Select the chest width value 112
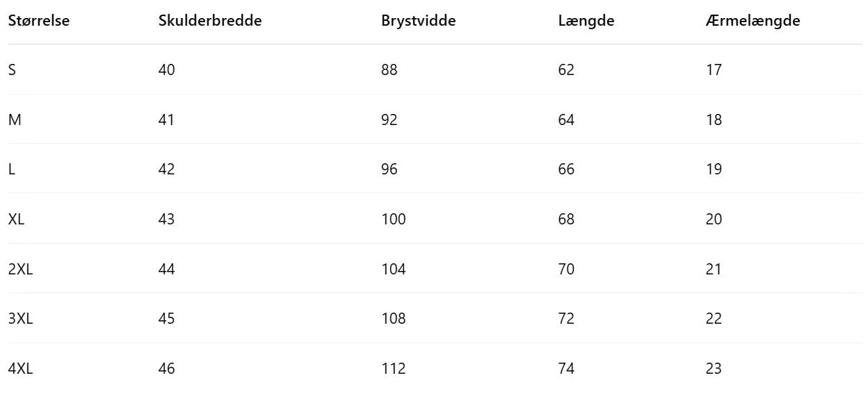This screenshot has height=396, width=868. [x=393, y=369]
